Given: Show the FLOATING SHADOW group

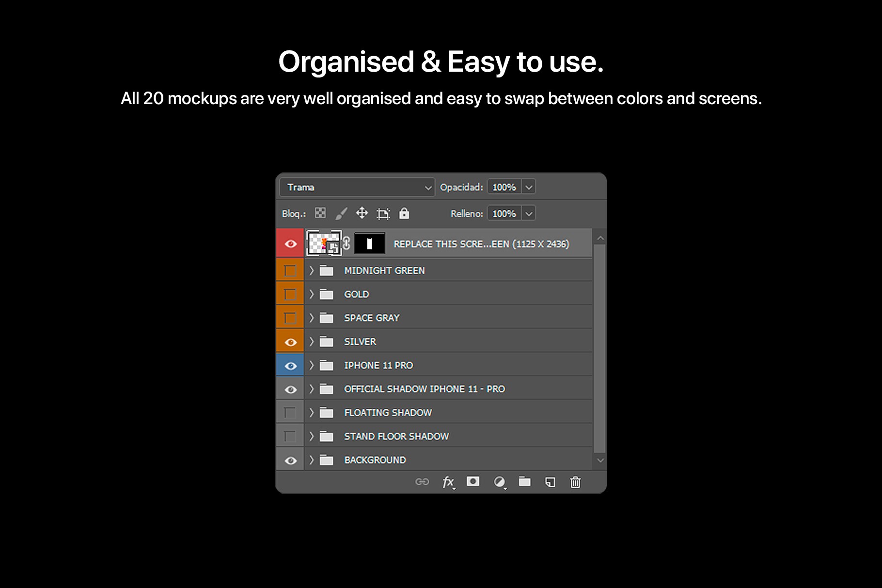Looking at the screenshot, I should click(290, 413).
